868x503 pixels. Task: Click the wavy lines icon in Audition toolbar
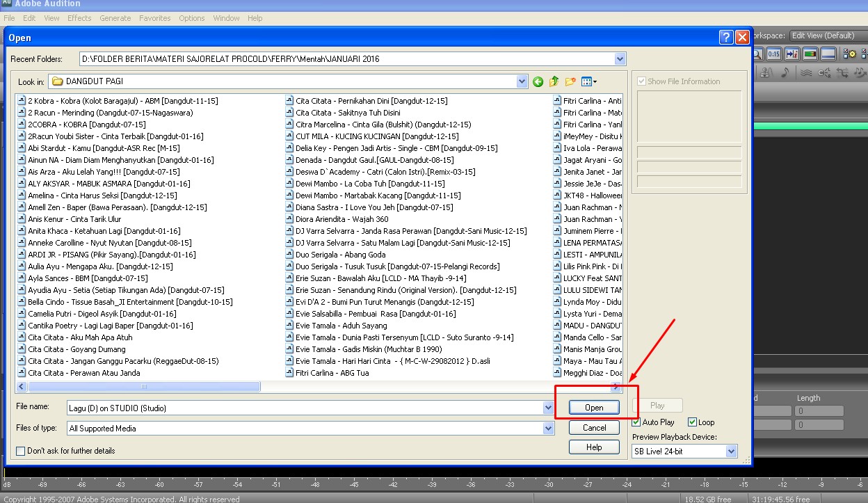[x=806, y=72]
